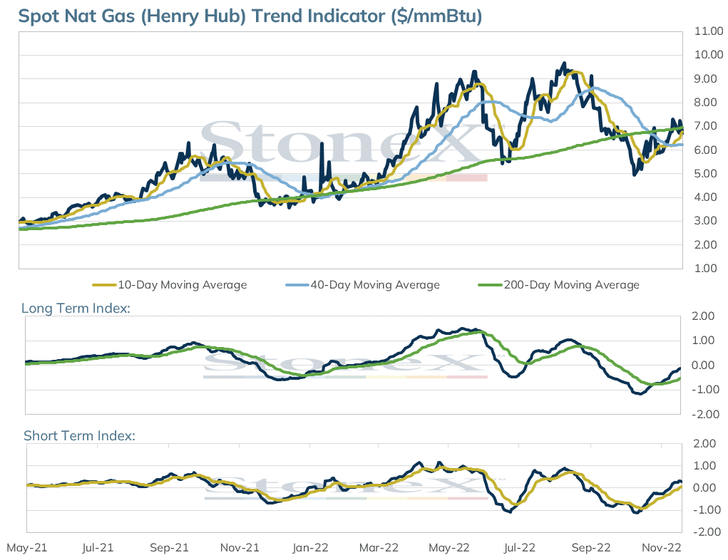Click the May-21 date axis label
The height and width of the screenshot is (560, 728).
(27, 548)
